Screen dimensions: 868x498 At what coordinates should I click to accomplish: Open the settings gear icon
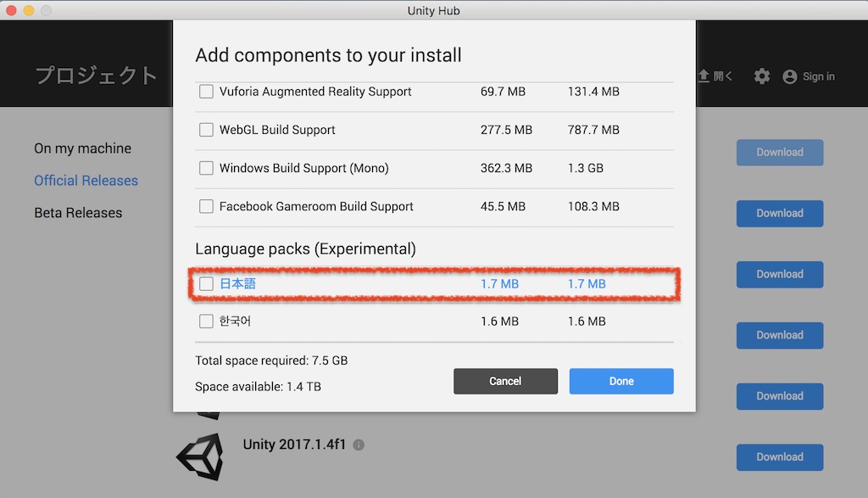point(762,76)
